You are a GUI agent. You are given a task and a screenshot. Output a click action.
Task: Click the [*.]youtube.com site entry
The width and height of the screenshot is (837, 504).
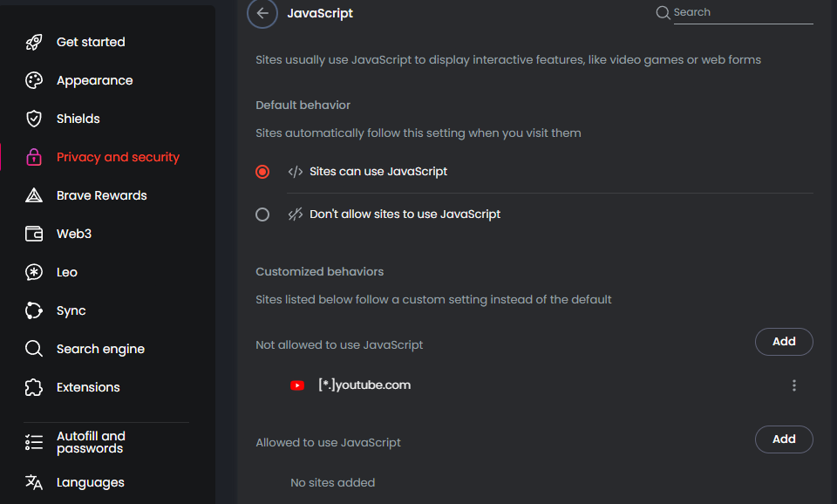364,385
